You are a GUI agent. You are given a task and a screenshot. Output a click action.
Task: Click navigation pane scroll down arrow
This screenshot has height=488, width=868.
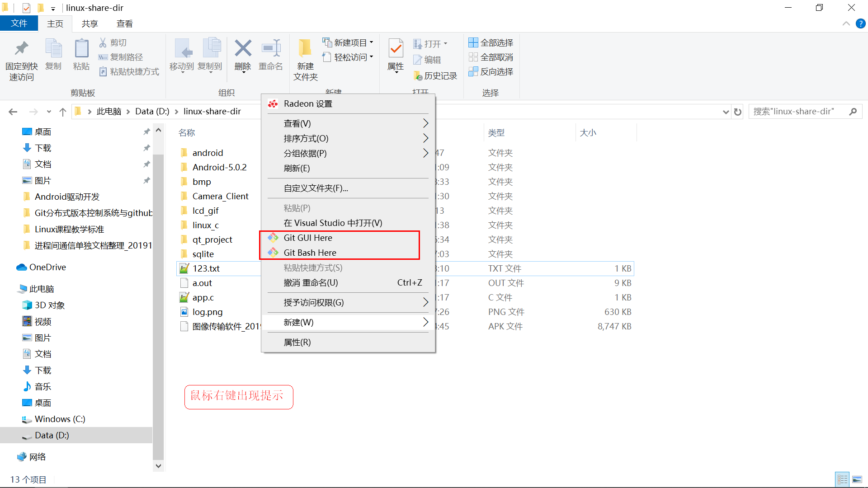pyautogui.click(x=158, y=465)
